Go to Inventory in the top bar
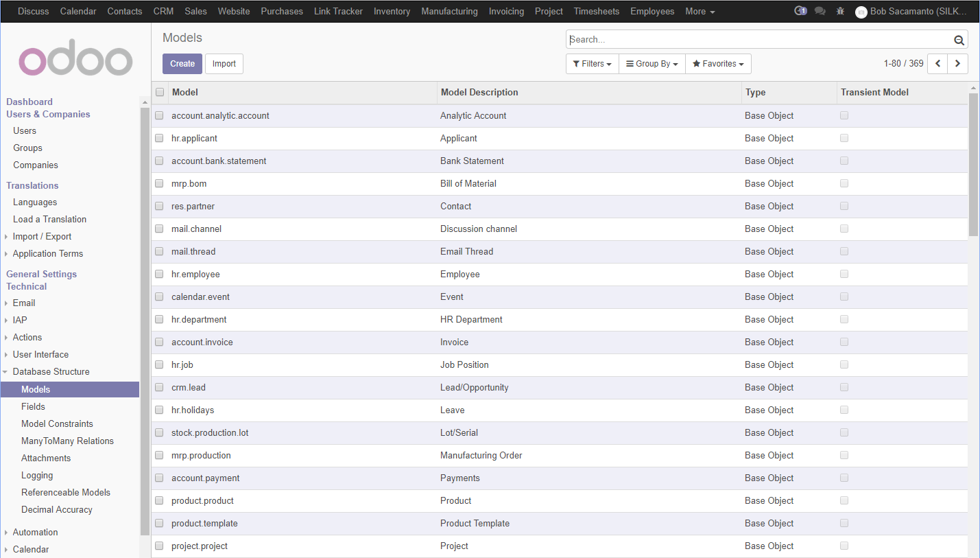 (392, 11)
